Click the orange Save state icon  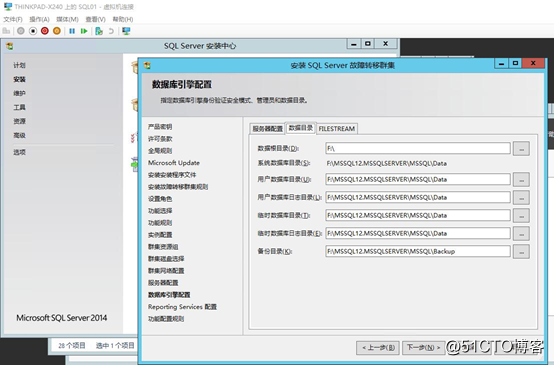tap(57, 31)
